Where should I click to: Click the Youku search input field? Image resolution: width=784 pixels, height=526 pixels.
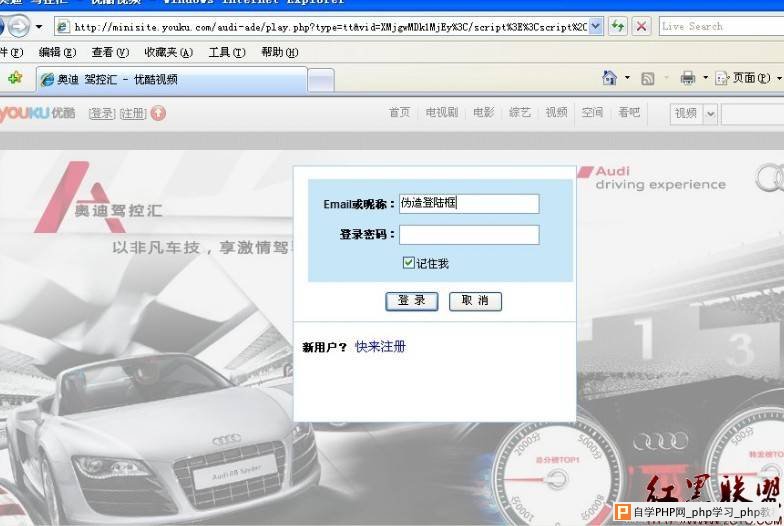(753, 114)
